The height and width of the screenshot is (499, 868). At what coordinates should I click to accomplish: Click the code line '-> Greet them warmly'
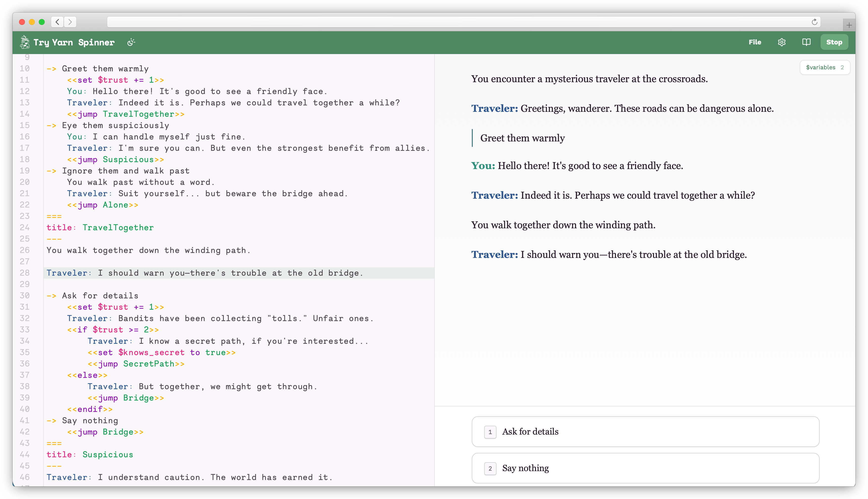point(98,69)
